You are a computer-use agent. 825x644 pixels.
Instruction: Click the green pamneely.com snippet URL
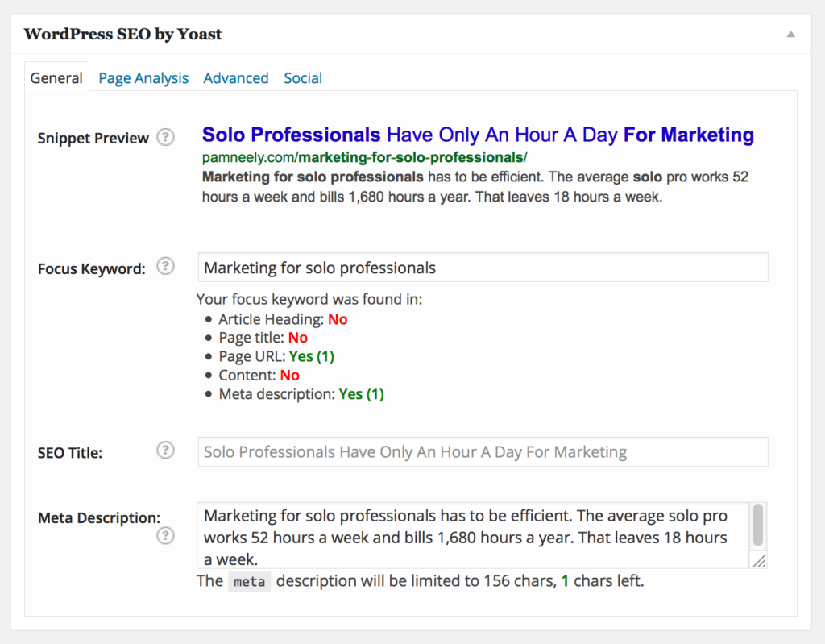pyautogui.click(x=365, y=157)
